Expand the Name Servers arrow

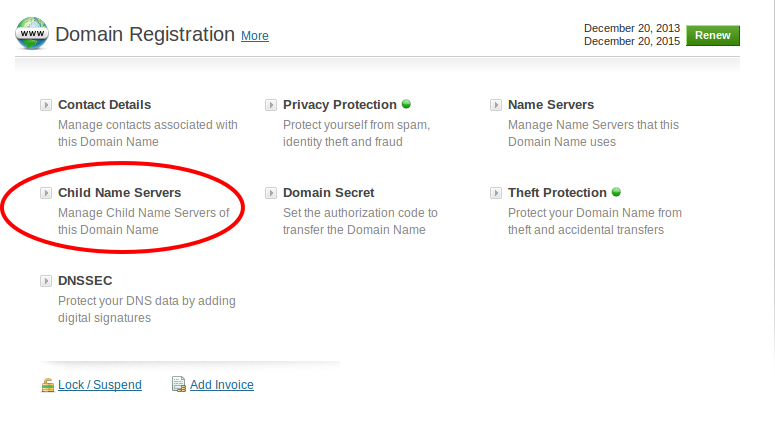point(496,105)
